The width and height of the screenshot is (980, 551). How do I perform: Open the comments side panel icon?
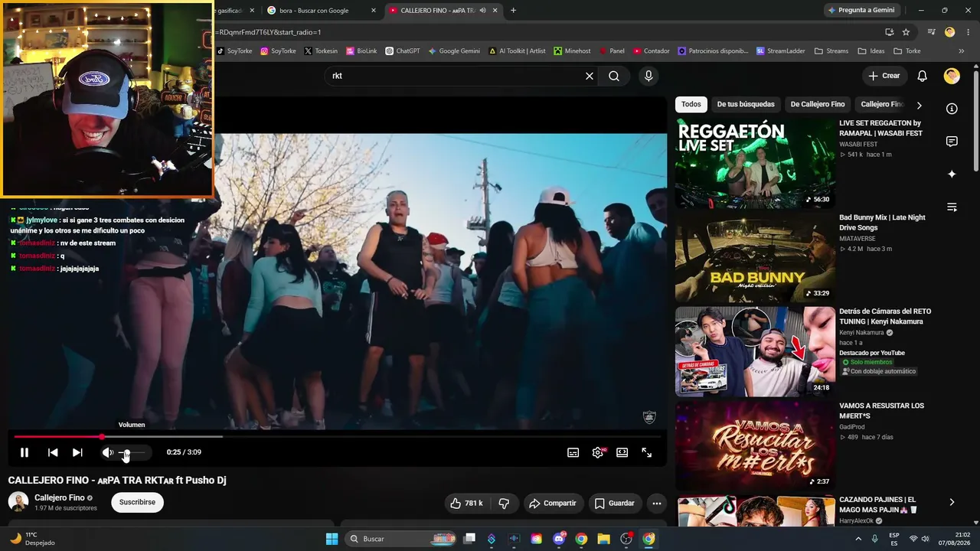[952, 142]
